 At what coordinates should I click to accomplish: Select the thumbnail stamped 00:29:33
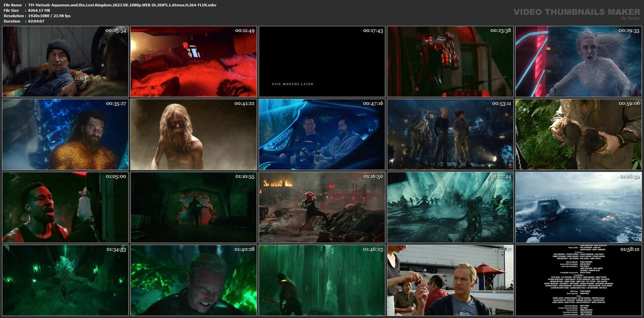click(579, 61)
